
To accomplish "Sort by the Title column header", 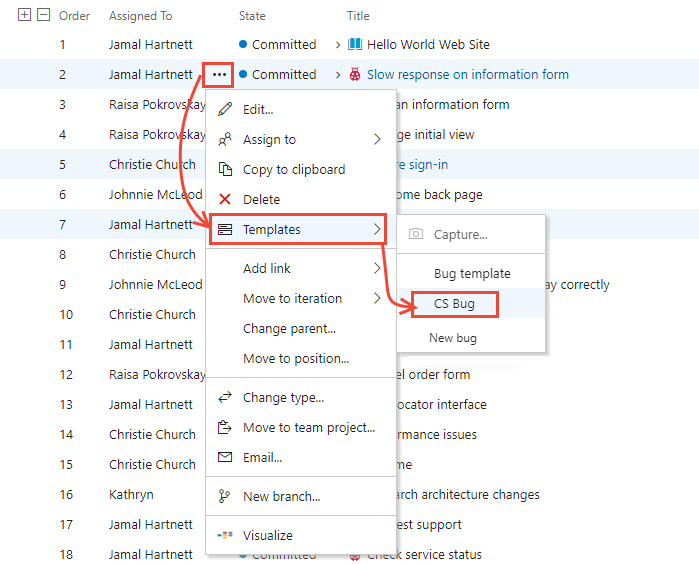I will pos(358,16).
